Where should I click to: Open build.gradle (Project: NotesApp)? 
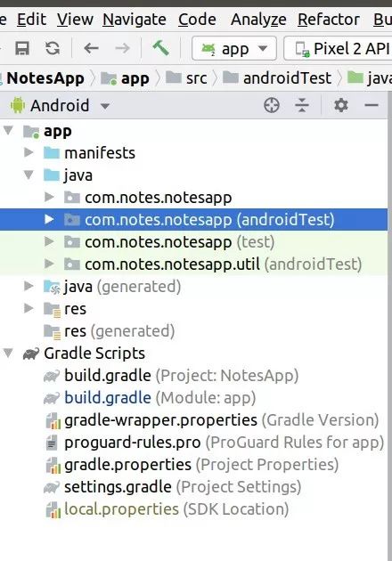tap(193, 375)
